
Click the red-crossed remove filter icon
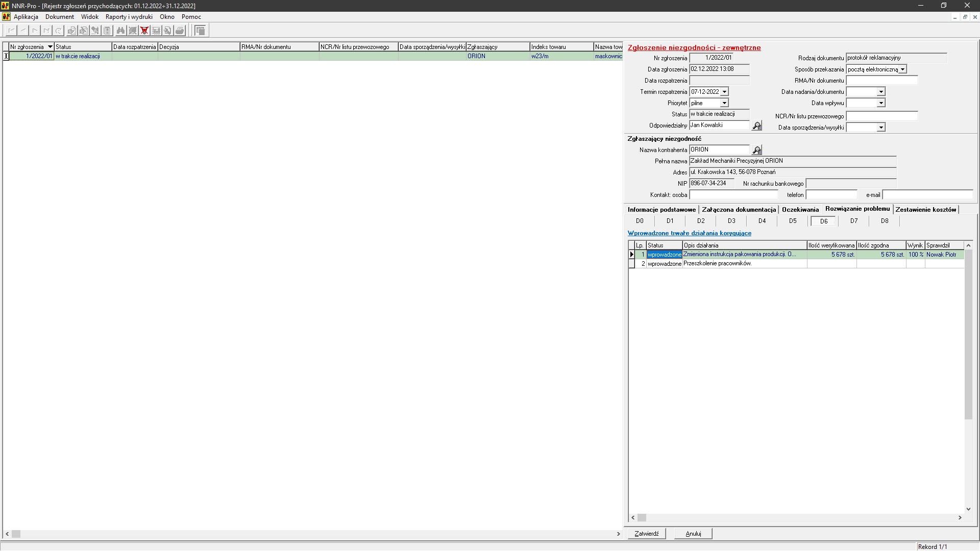[x=144, y=31]
